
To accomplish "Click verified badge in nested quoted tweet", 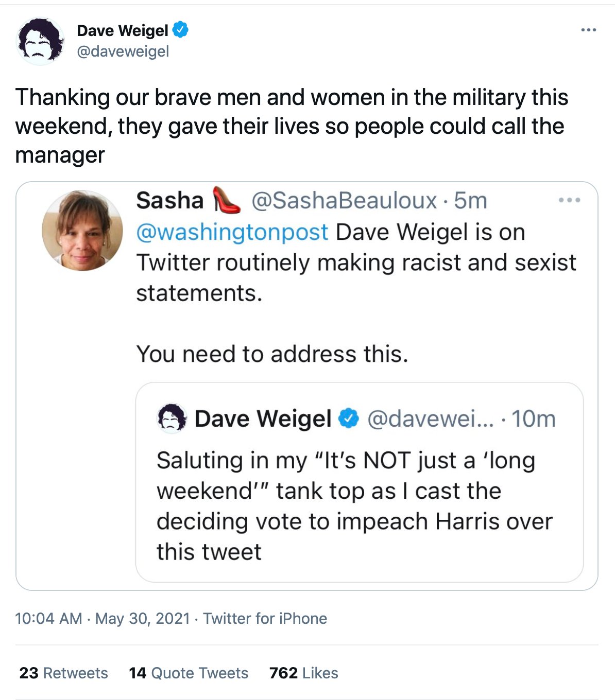I will pos(349,418).
